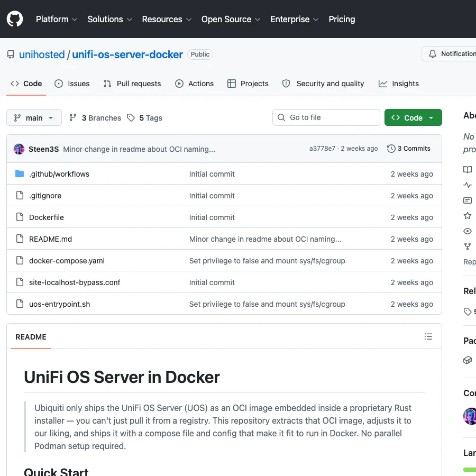Image resolution: width=476 pixels, height=476 pixels.
Task: Expand the Resources menu
Action: pos(167,19)
